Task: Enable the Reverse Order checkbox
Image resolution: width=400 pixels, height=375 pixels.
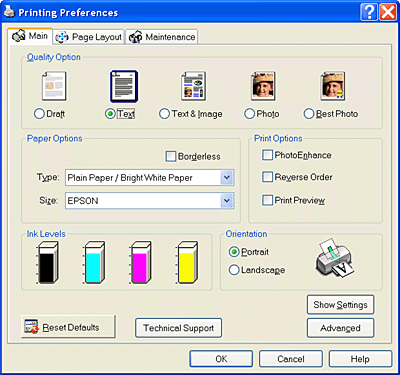Action: [x=267, y=177]
